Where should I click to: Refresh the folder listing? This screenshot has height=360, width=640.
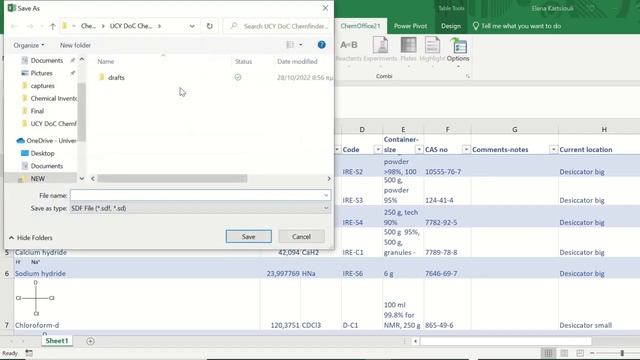[x=209, y=26]
